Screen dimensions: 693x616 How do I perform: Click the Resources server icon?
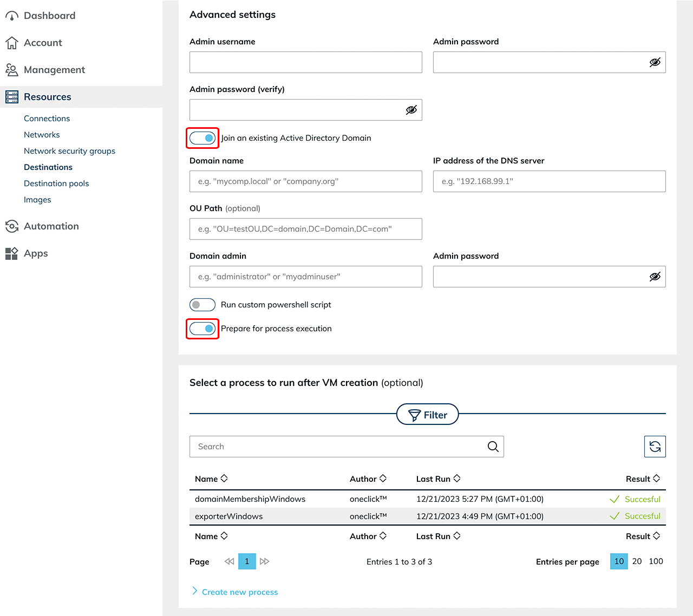coord(11,97)
